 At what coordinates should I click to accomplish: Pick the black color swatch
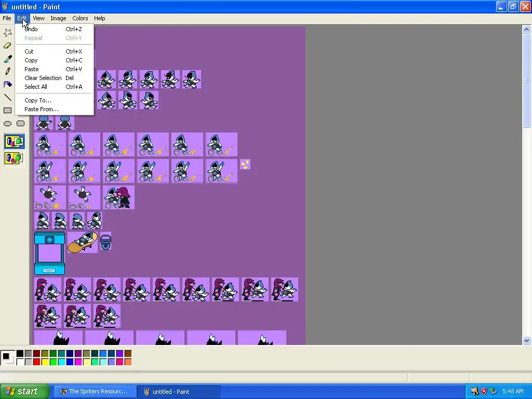coord(20,354)
